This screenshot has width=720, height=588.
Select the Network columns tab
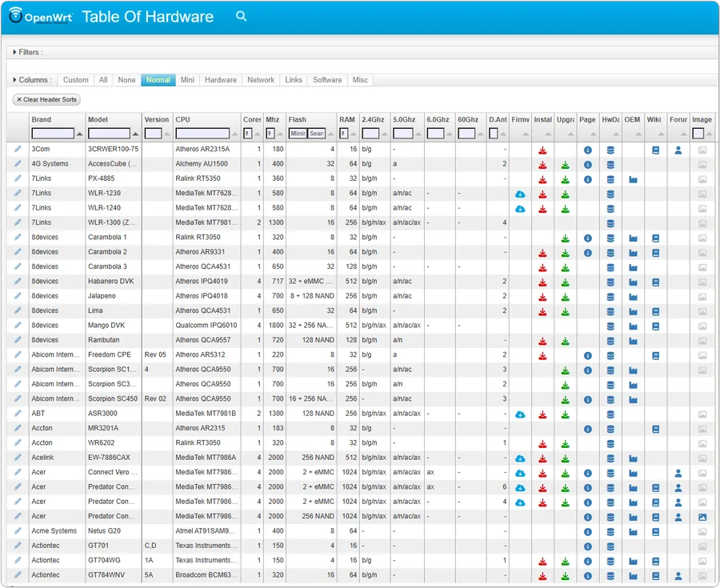pyautogui.click(x=261, y=80)
